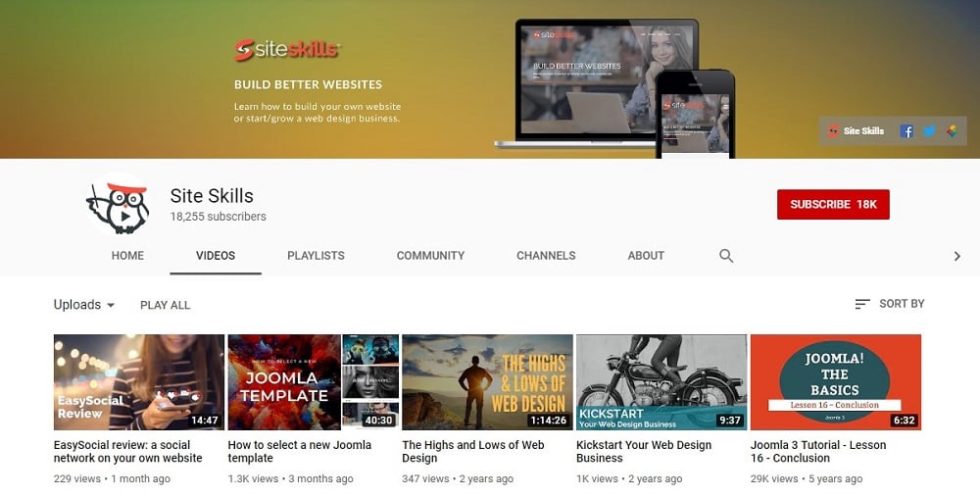Click Play All
Viewport: 980px width, 497px height.
click(x=165, y=305)
